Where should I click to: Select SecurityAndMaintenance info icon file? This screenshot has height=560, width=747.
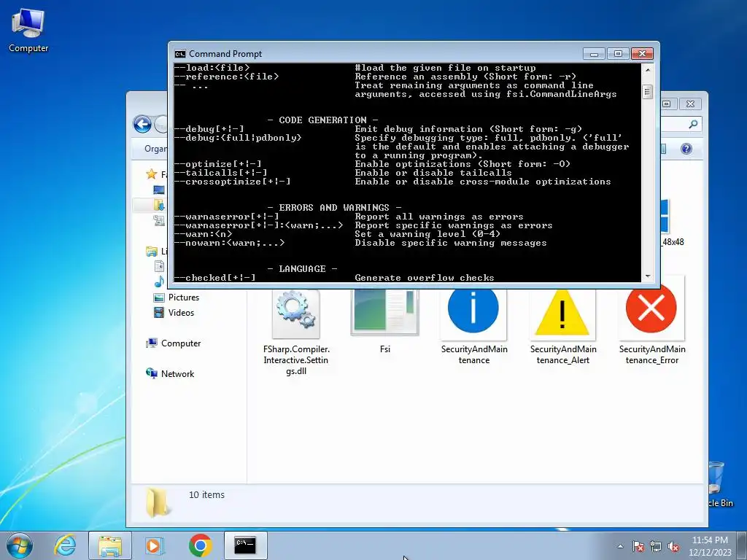coord(473,327)
